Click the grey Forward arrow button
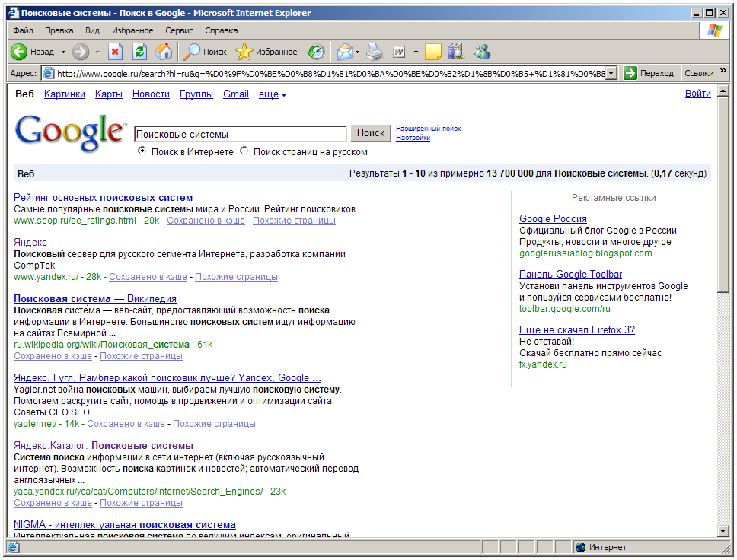737x560 pixels. (81, 52)
